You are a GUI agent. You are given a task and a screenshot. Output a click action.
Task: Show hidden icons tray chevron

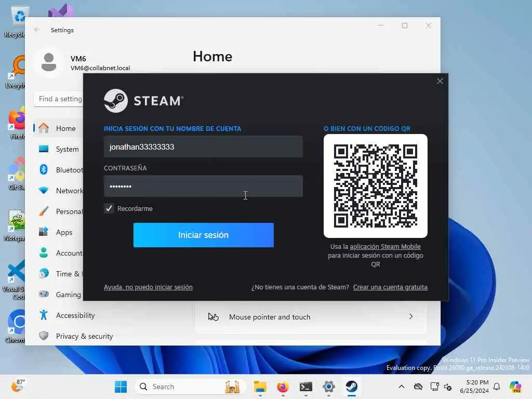[402, 387]
